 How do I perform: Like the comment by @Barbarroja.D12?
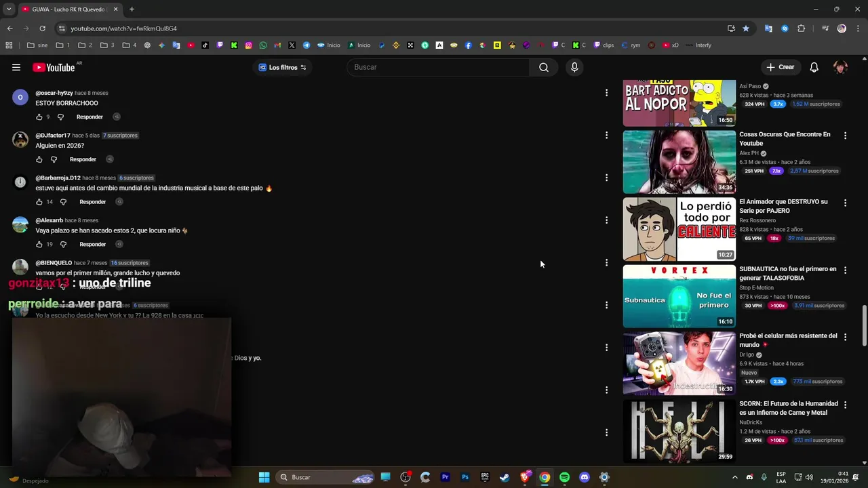click(39, 202)
